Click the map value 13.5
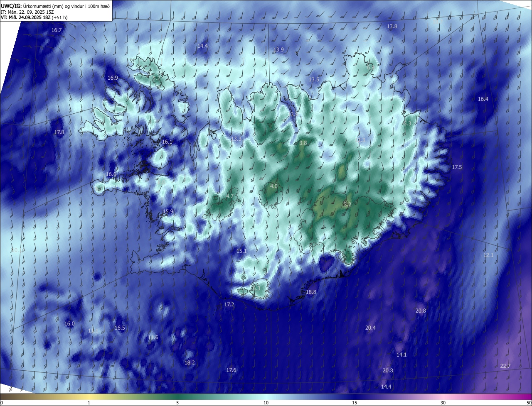The height and width of the screenshot is (406, 532). [314, 79]
